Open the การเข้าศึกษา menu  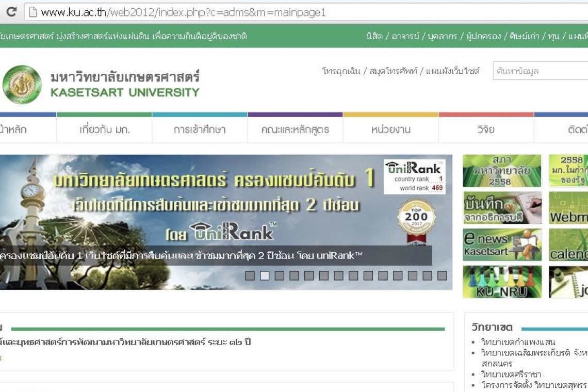200,129
